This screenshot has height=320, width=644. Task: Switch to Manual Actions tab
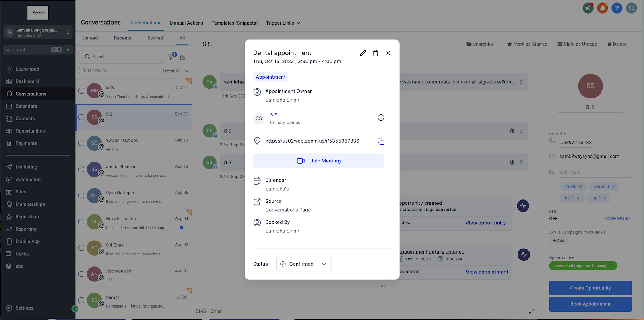(186, 23)
